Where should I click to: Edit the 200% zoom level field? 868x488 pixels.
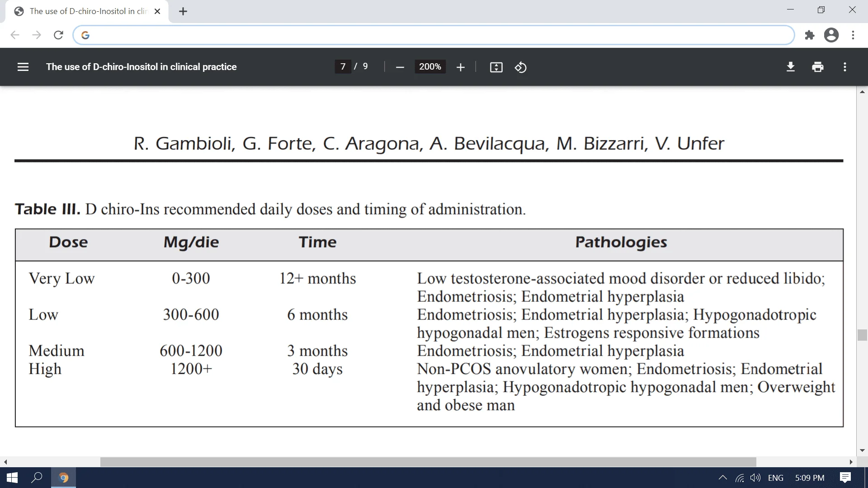pyautogui.click(x=430, y=66)
